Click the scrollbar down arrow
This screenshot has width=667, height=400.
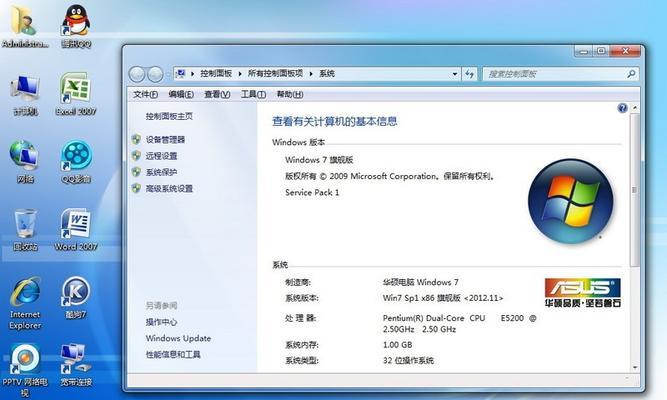(635, 367)
